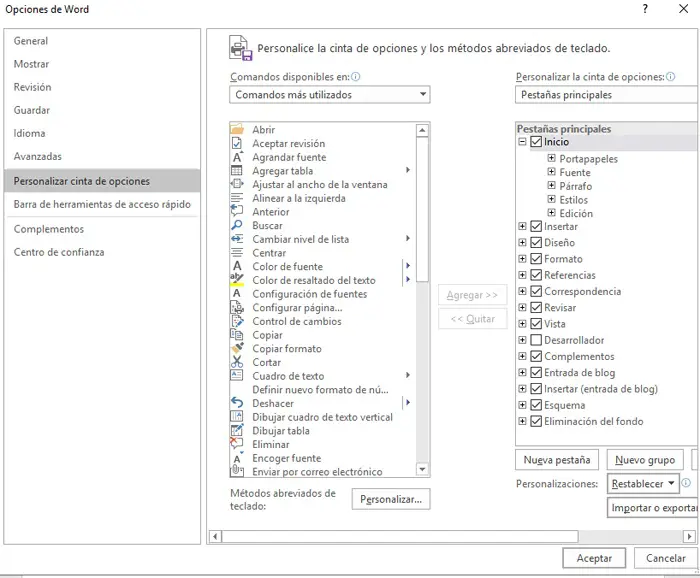Click the Eliminar comment icon
The width and height of the screenshot is (700, 578).
coord(237,444)
